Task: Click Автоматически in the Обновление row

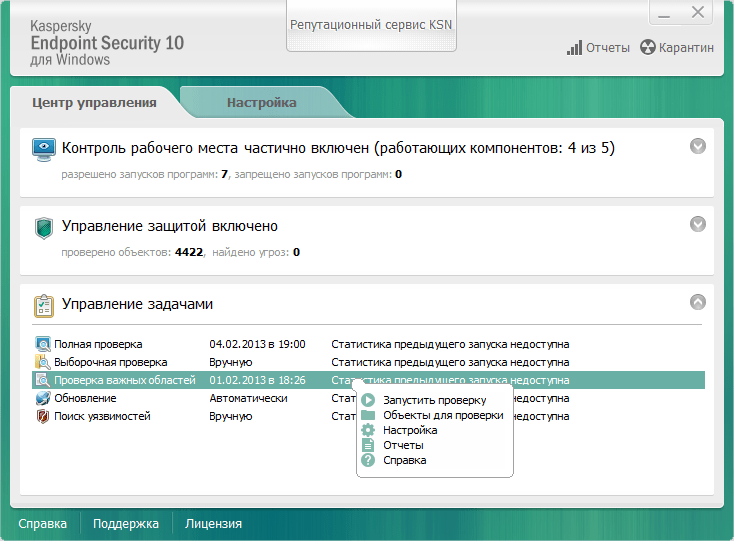Action: coord(249,398)
